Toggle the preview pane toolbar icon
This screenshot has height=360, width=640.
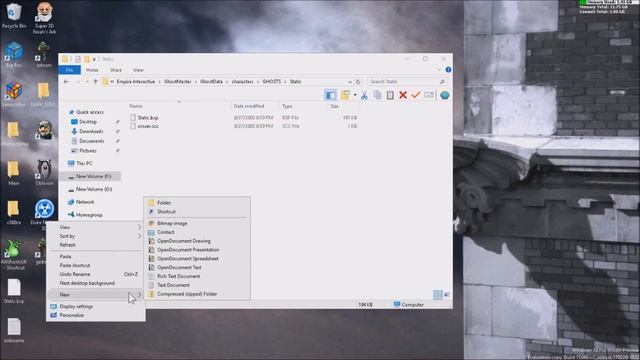pyautogui.click(x=330, y=95)
